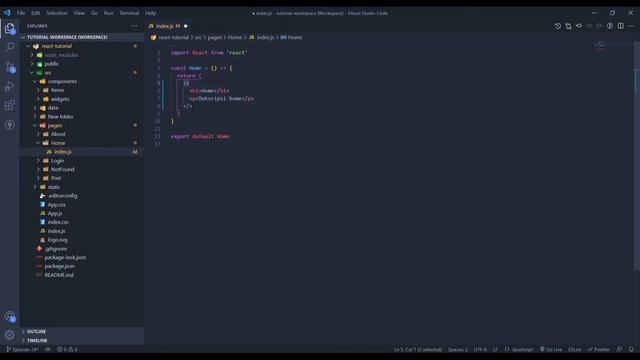Viewport: 640px width, 360px height.
Task: Open the Extensions view
Action: tap(10, 105)
